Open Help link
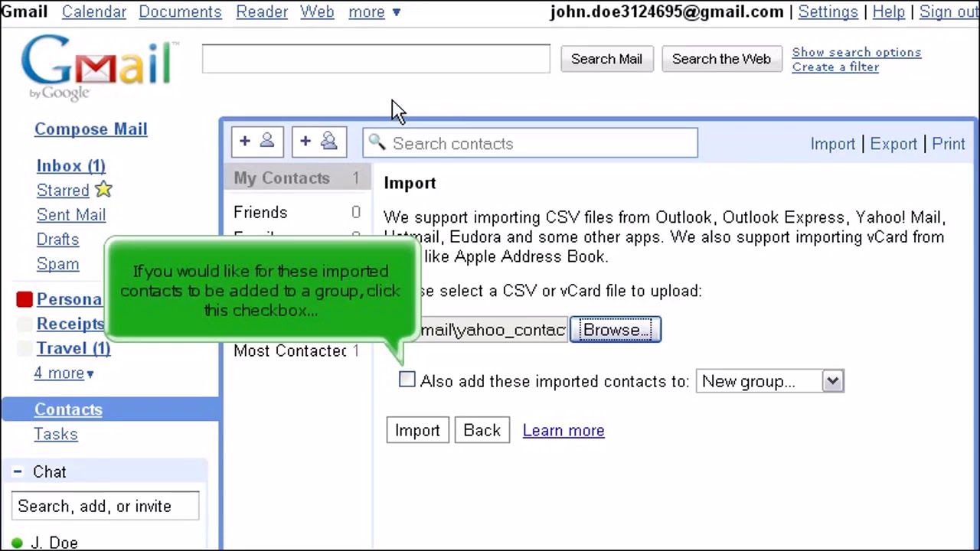980x551 pixels. pyautogui.click(x=888, y=12)
